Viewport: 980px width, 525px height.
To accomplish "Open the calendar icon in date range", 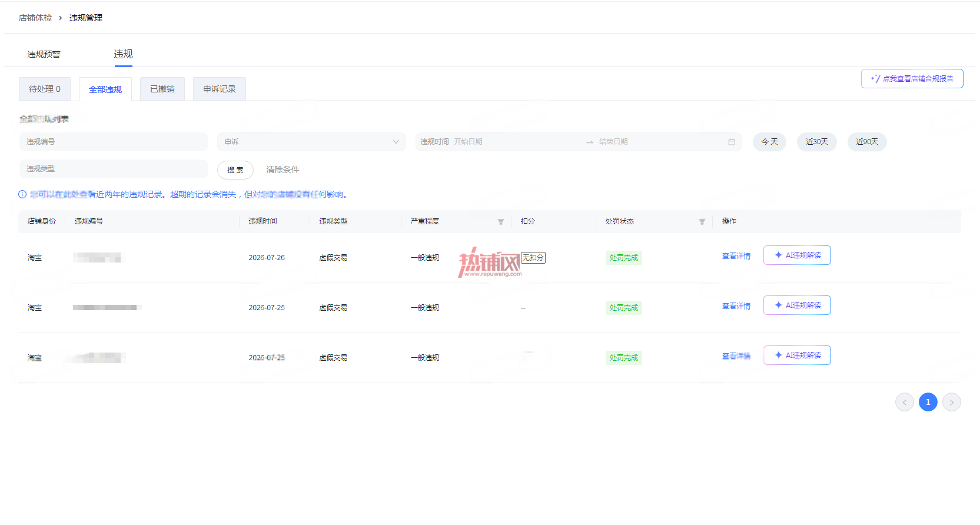I will tap(731, 142).
